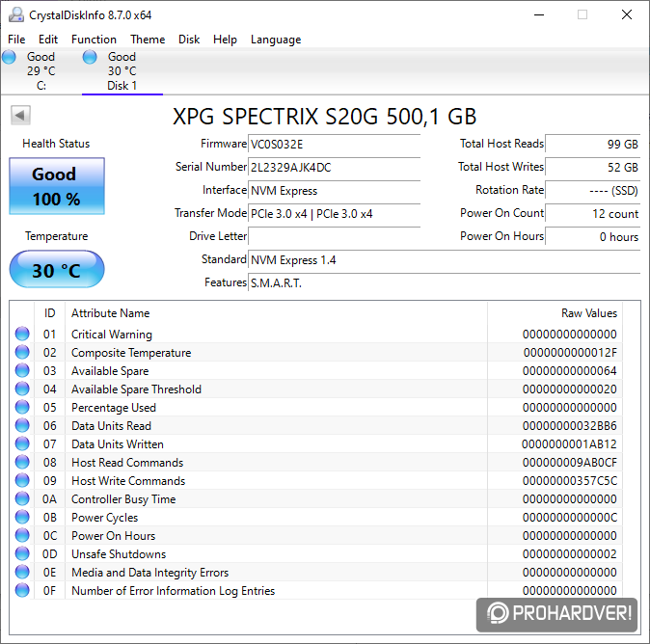Click the status orb beside Percentage Used
Image resolution: width=650 pixels, height=644 pixels.
click(x=22, y=407)
